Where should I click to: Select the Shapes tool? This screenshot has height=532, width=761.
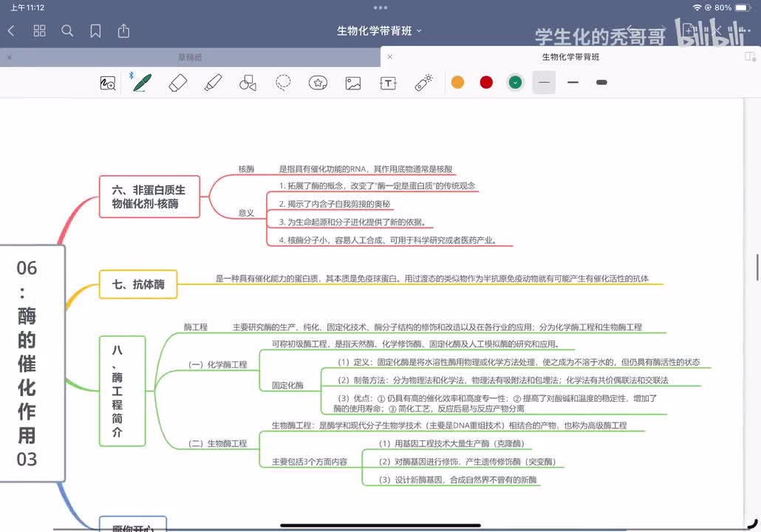pyautogui.click(x=248, y=83)
